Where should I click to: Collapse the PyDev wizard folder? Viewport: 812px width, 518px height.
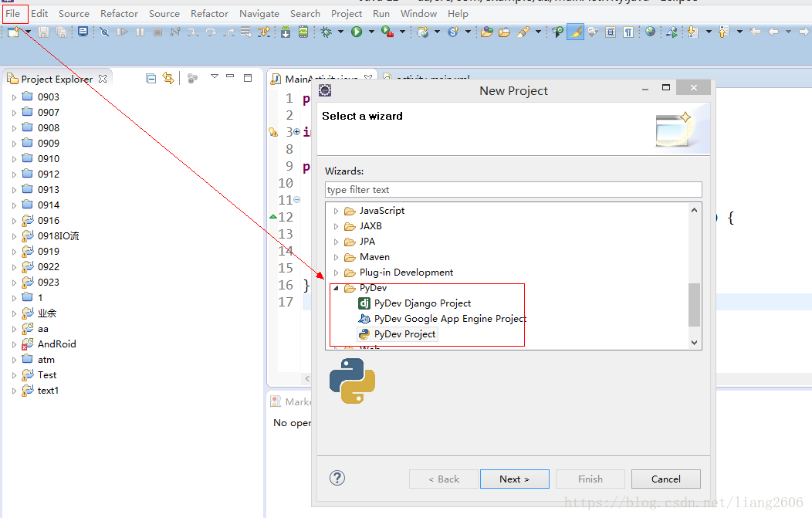336,288
